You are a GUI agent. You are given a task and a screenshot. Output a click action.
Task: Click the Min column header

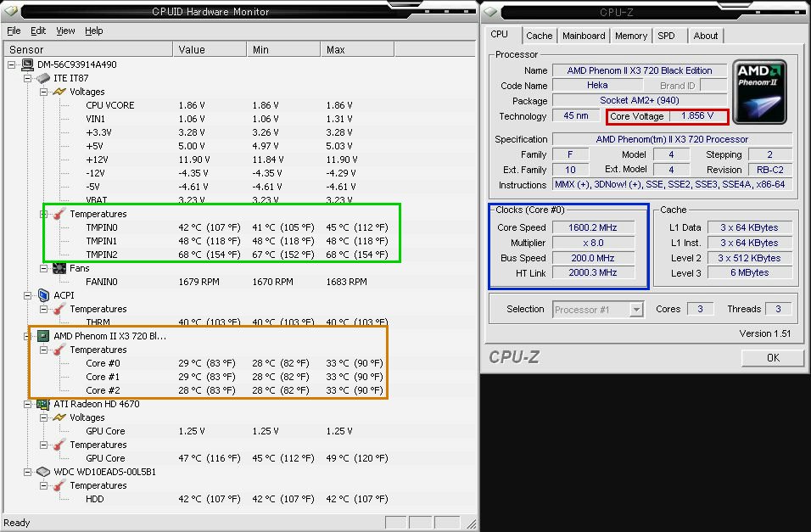pyautogui.click(x=283, y=50)
